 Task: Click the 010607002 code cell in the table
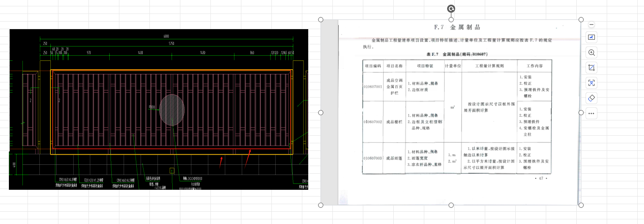pos(373,122)
